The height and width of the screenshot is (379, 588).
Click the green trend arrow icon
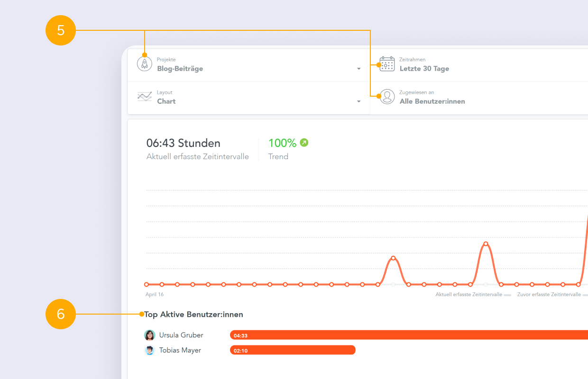[304, 143]
